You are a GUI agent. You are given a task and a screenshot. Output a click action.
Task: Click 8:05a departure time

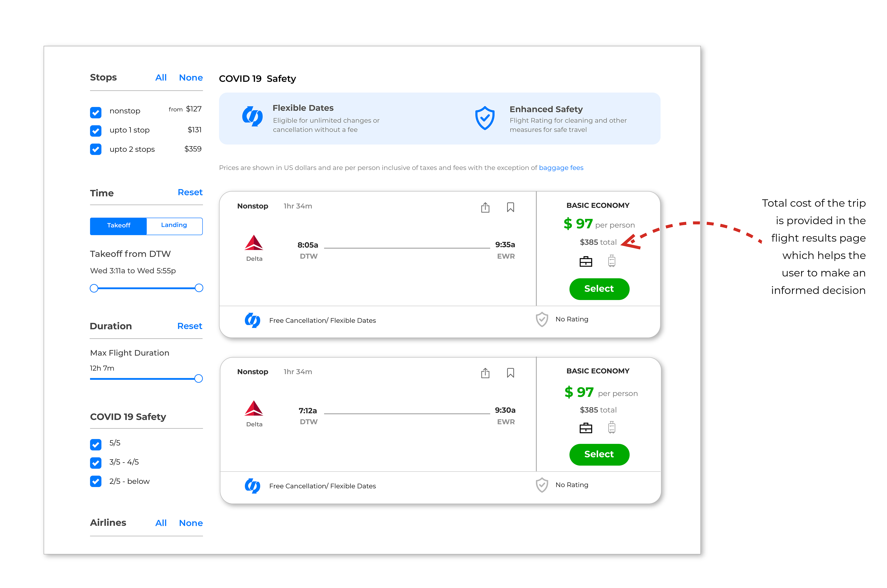307,245
